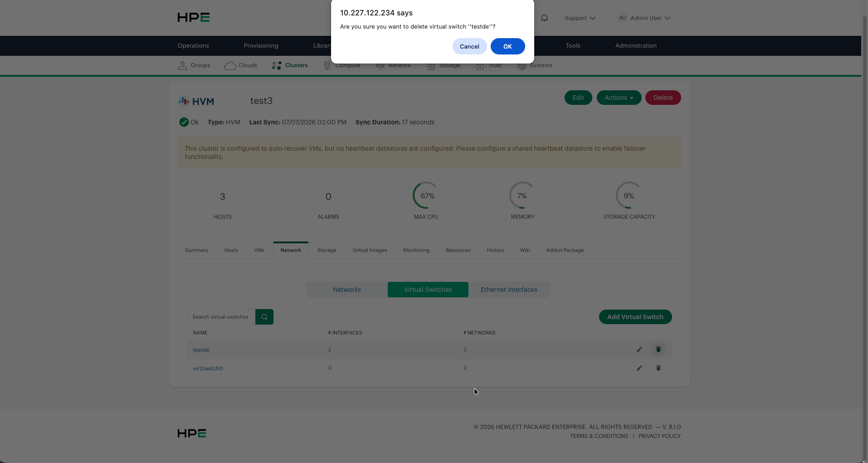The height and width of the screenshot is (463, 868).
Task: Switch to the Summary tab
Action: 196,250
